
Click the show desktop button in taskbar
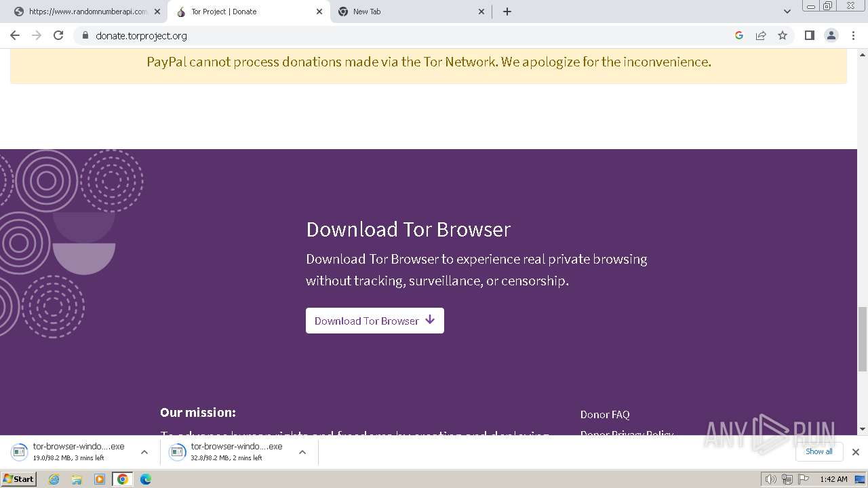pyautogui.click(x=860, y=479)
